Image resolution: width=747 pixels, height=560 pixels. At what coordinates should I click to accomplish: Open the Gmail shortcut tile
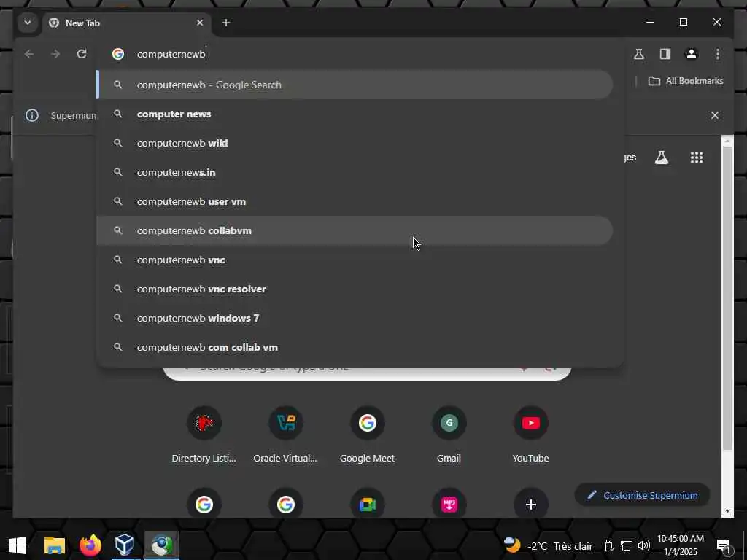pos(449,435)
